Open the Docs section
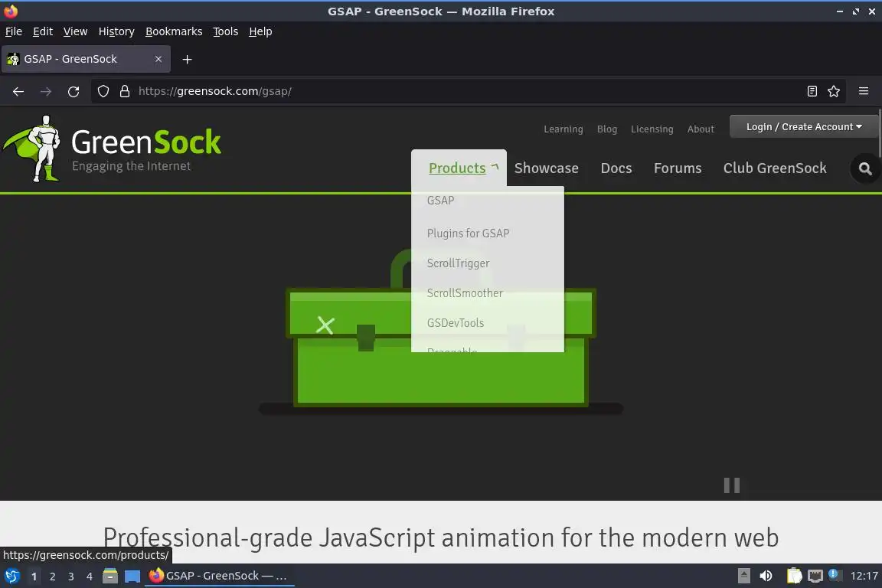 point(616,168)
